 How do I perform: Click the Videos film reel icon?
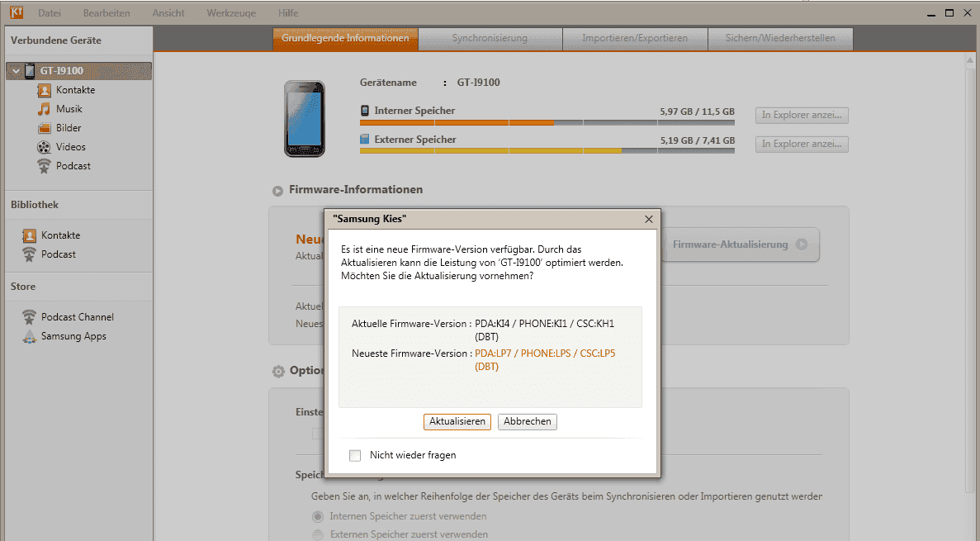[x=44, y=147]
